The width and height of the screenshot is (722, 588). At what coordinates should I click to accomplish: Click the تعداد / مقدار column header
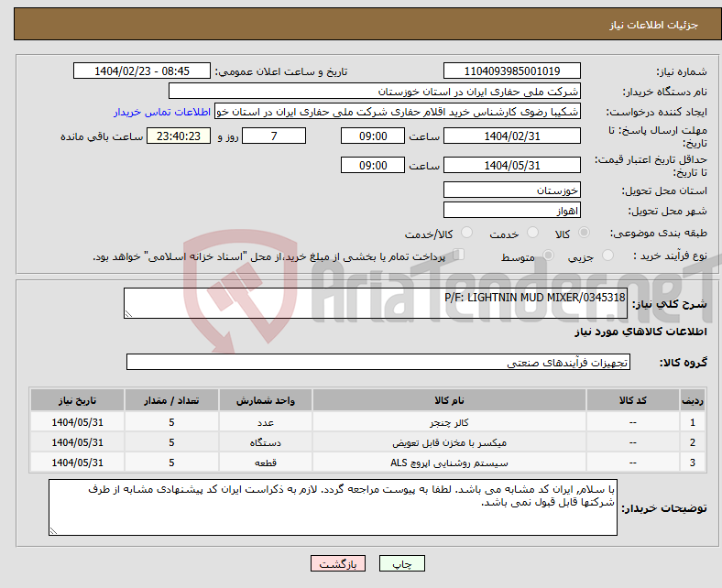click(171, 400)
